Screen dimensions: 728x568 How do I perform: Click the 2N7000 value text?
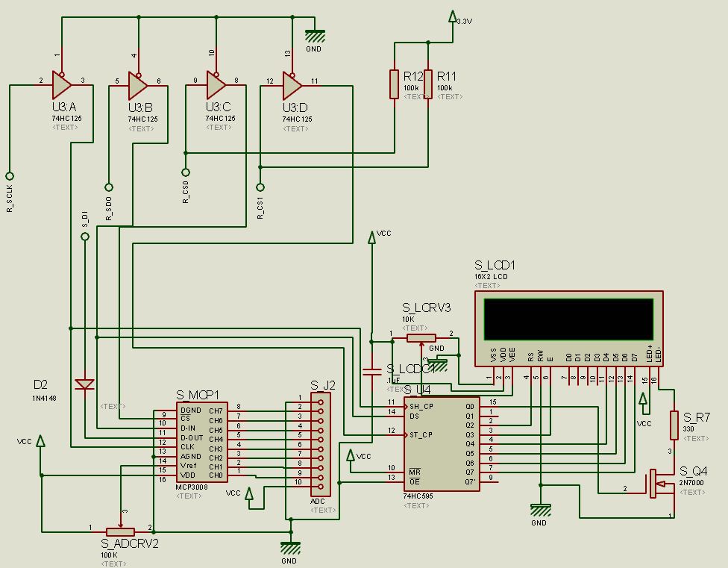(x=691, y=483)
